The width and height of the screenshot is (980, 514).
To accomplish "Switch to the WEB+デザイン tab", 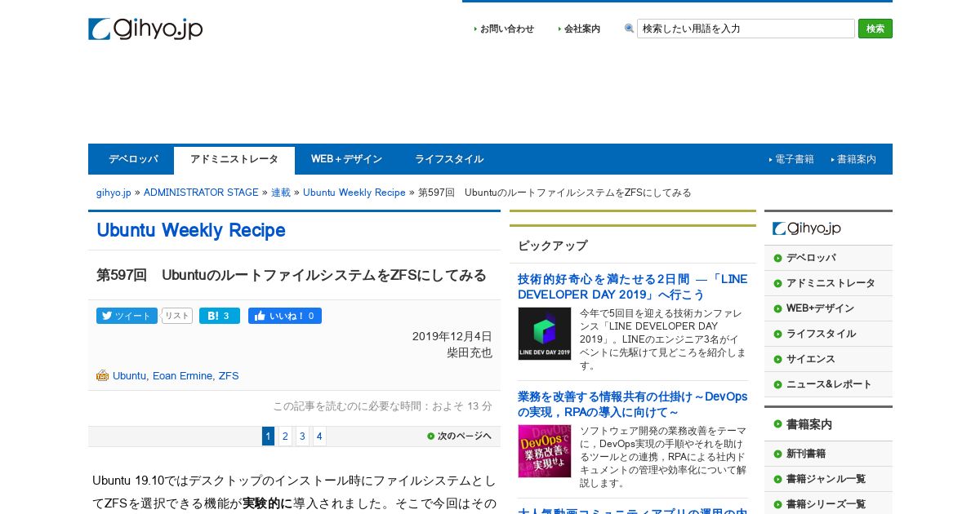I will 346,159.
